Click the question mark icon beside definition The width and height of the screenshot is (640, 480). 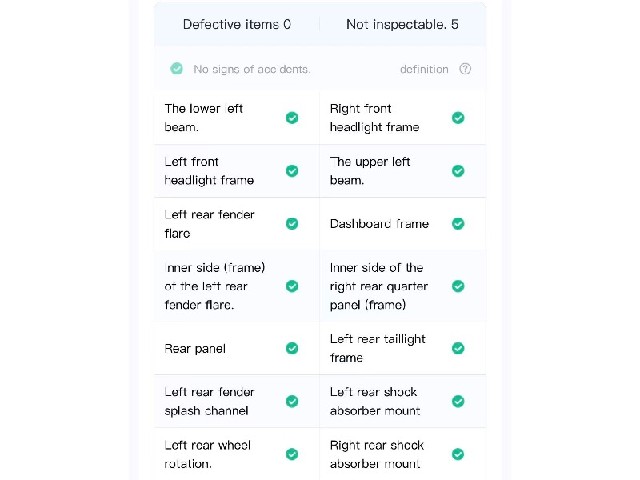click(x=465, y=69)
